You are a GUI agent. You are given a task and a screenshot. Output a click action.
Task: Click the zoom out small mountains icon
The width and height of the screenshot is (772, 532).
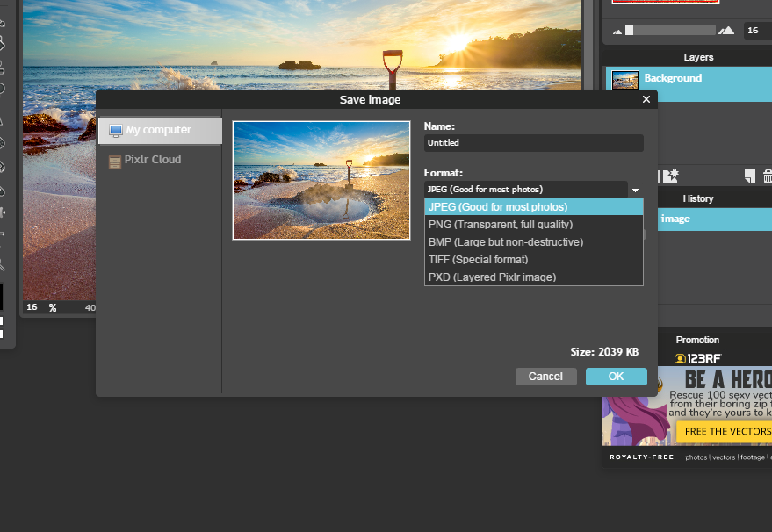[617, 31]
